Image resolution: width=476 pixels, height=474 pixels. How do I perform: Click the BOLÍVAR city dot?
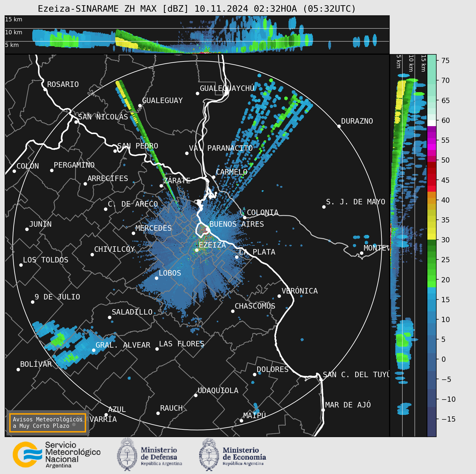coord(18,369)
